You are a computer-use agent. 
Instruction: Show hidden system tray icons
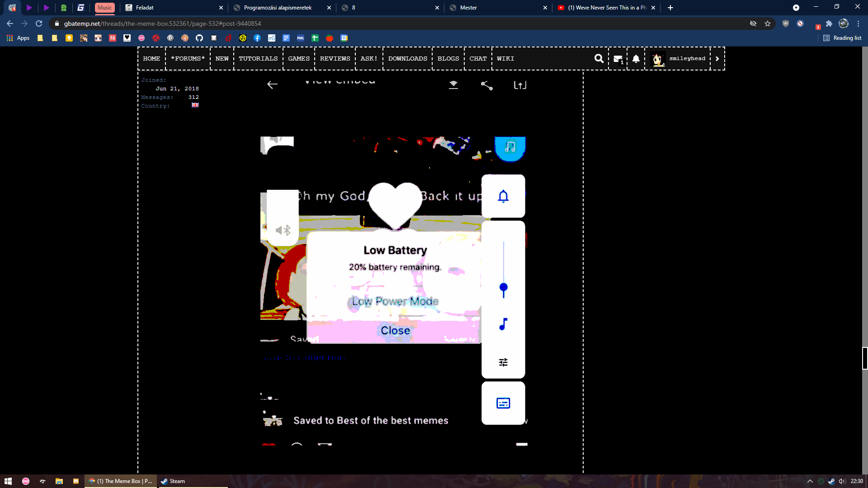[810, 481]
